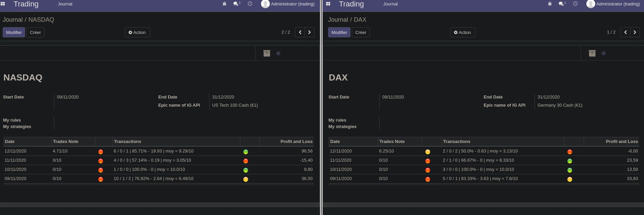
Task: Select DAX row with profit 23,59
Action: (484, 160)
